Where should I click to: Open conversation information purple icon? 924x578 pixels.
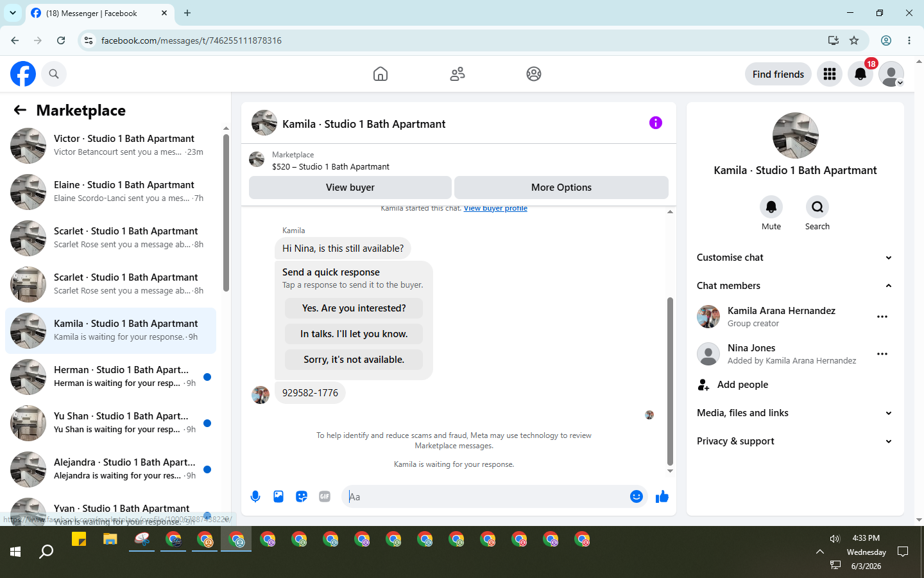tap(655, 123)
